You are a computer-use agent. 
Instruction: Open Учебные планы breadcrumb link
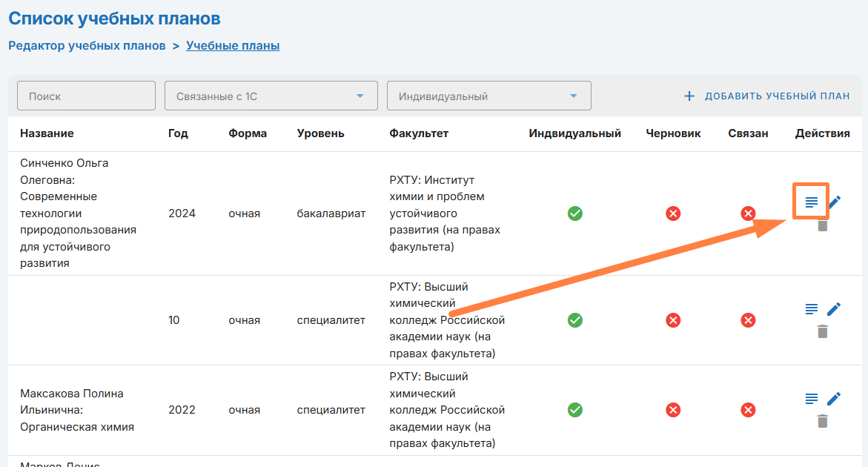(233, 46)
